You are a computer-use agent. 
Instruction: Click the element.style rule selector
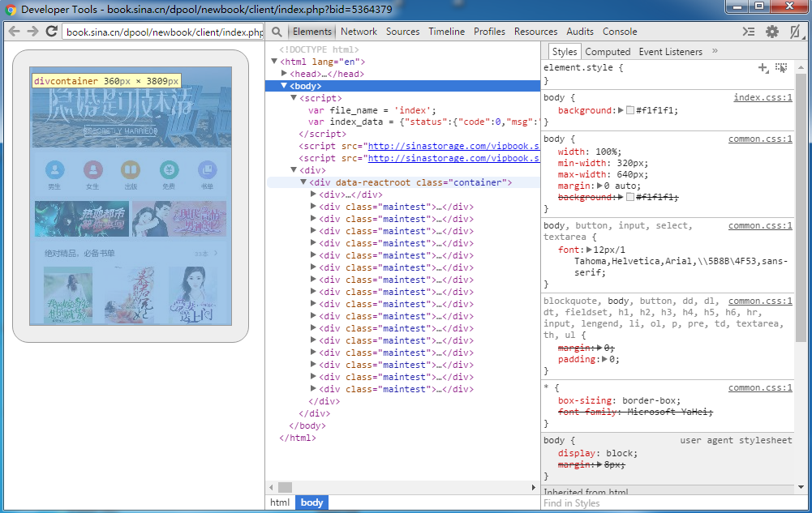click(x=578, y=67)
